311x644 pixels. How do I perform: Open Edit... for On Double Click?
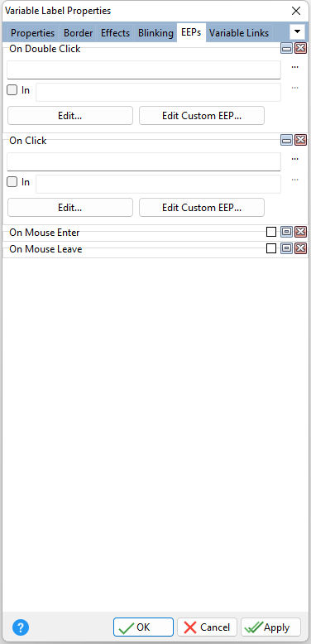pos(70,116)
